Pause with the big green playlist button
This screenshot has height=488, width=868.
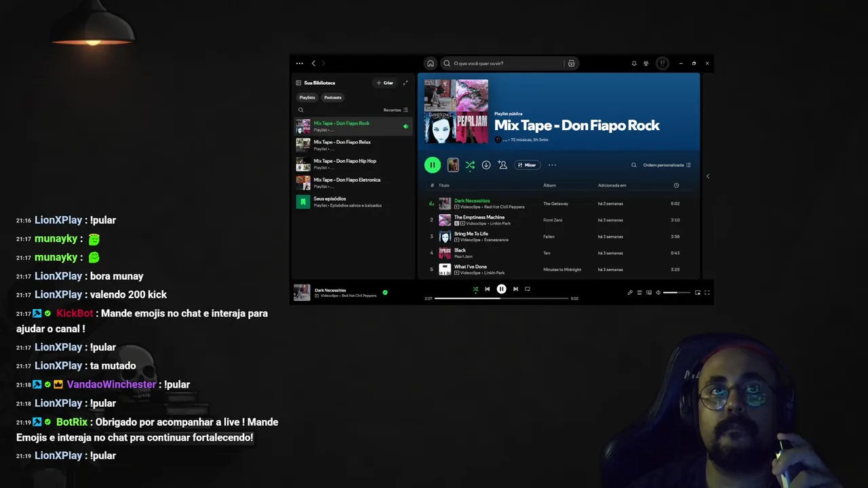tap(433, 165)
